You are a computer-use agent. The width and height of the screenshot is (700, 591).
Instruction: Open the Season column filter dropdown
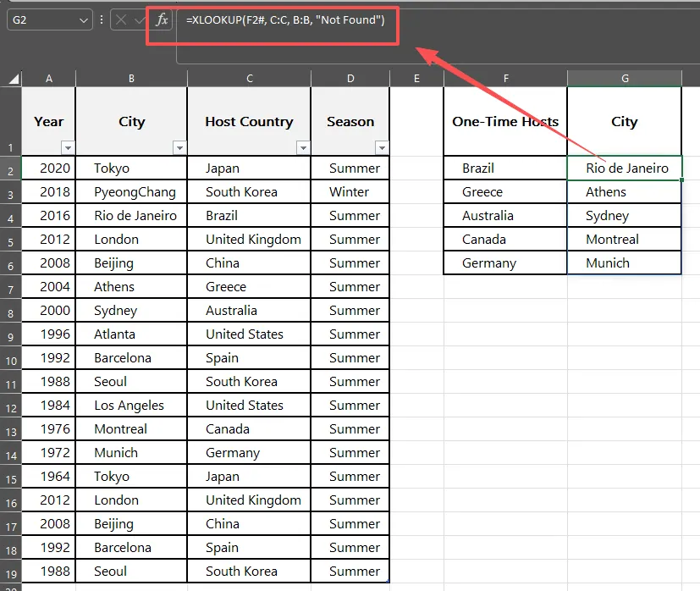click(x=382, y=147)
